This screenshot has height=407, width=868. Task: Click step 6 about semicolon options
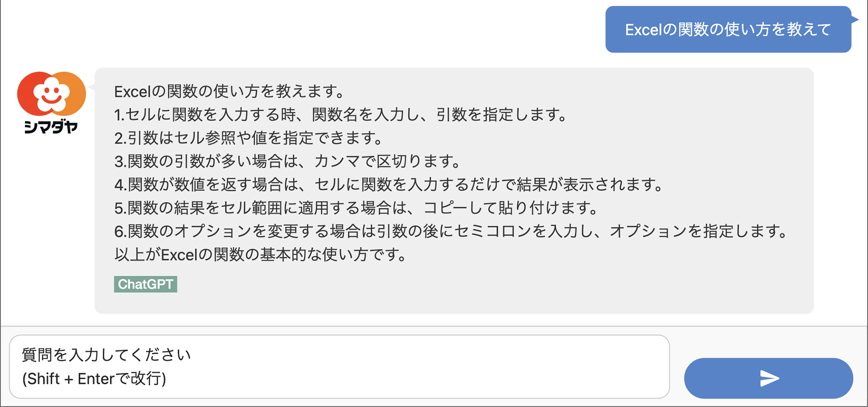[451, 231]
